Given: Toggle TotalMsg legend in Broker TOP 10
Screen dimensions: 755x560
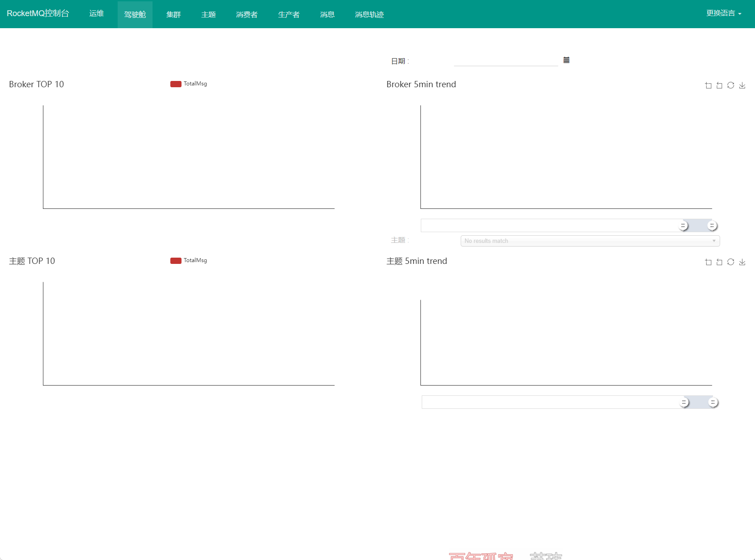Looking at the screenshot, I should [188, 84].
